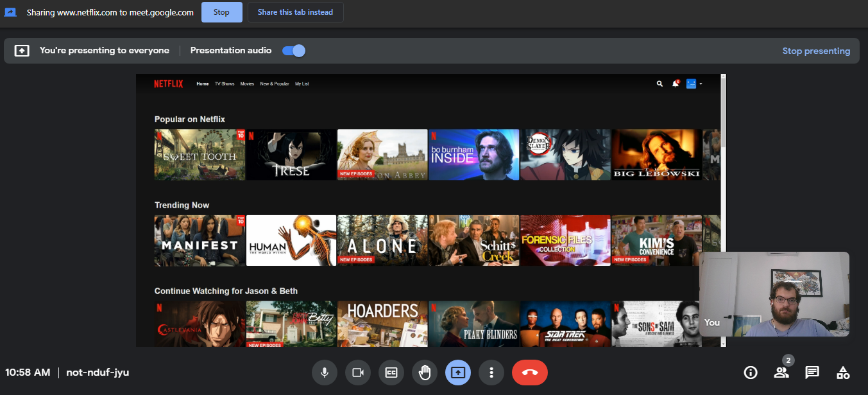868x395 pixels.
Task: Mute the microphone in Meet controls
Action: tap(325, 373)
